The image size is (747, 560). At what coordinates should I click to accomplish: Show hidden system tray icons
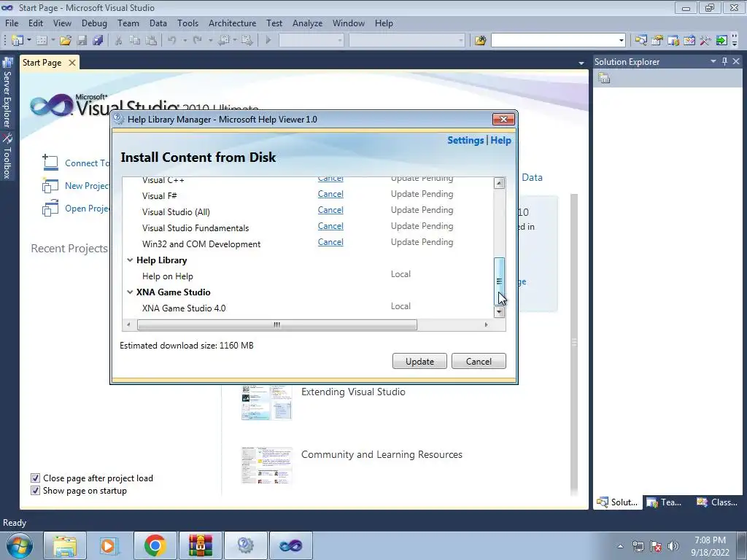coord(620,546)
